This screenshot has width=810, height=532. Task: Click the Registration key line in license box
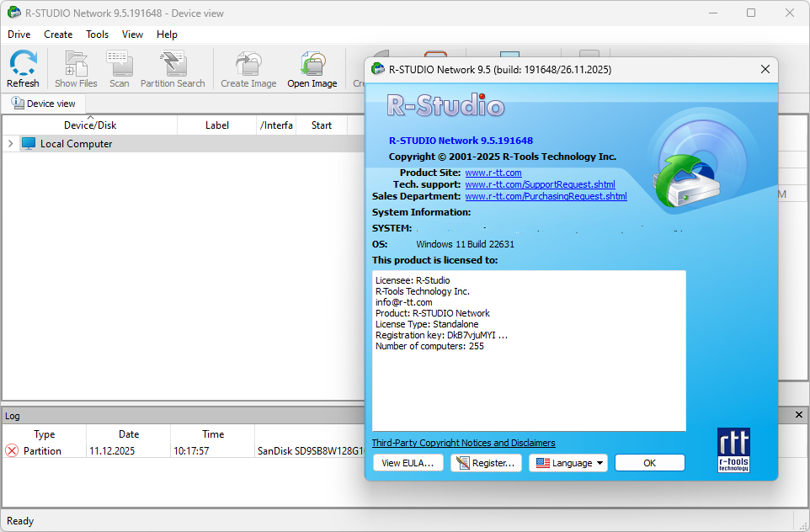pyautogui.click(x=441, y=335)
